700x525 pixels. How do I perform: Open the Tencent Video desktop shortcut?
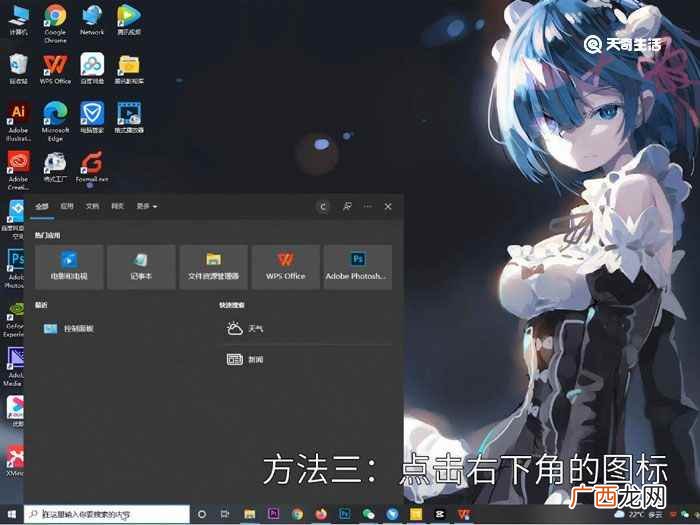tap(129, 20)
